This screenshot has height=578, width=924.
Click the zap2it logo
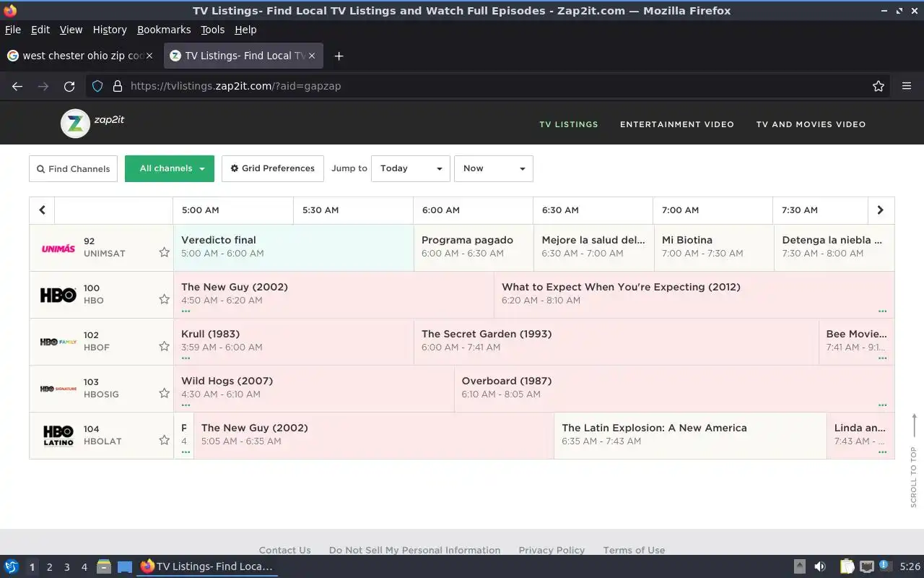click(x=92, y=124)
